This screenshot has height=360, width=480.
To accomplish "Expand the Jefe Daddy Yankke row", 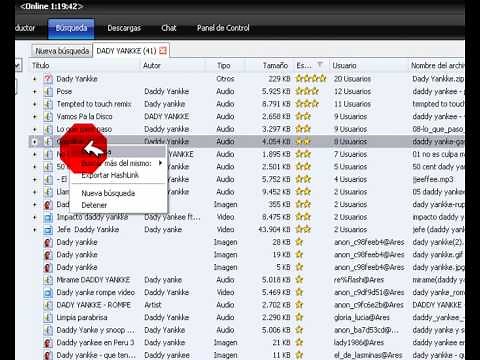I will [x=35, y=230].
